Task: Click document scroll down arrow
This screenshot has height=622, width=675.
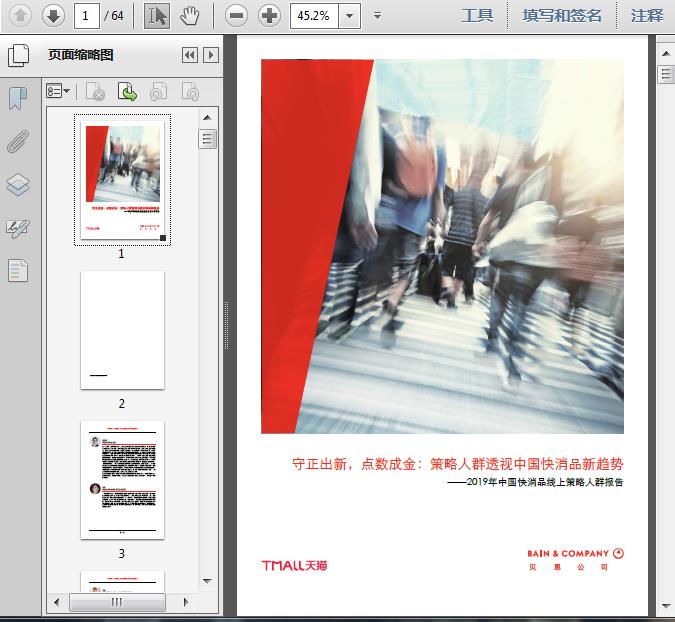Action: 666,606
